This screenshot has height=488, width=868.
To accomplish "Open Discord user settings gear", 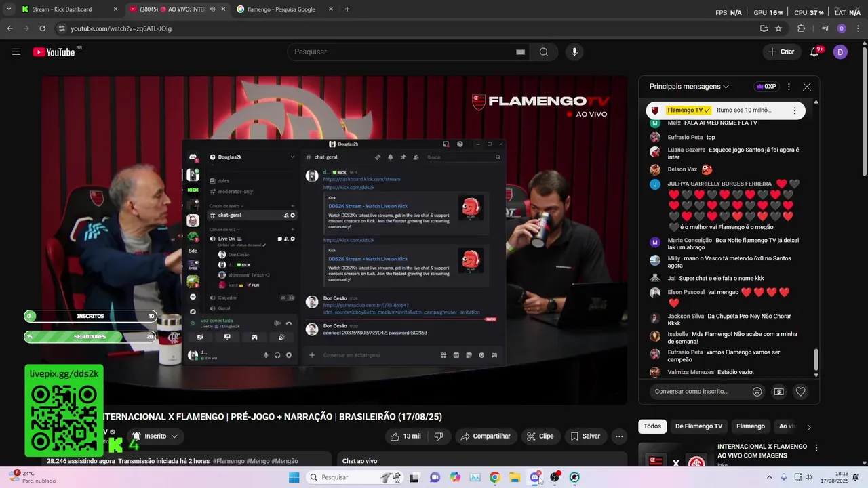I will pyautogui.click(x=289, y=355).
